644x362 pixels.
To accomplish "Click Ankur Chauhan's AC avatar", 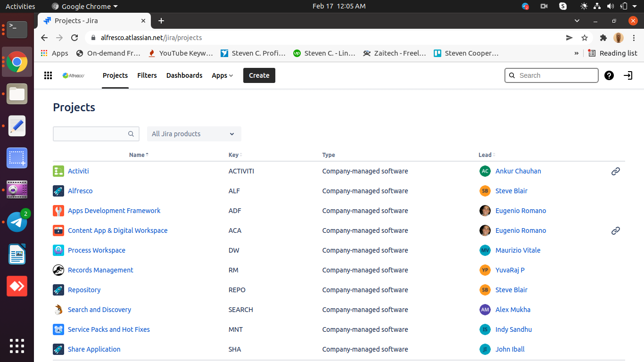I will (x=485, y=171).
